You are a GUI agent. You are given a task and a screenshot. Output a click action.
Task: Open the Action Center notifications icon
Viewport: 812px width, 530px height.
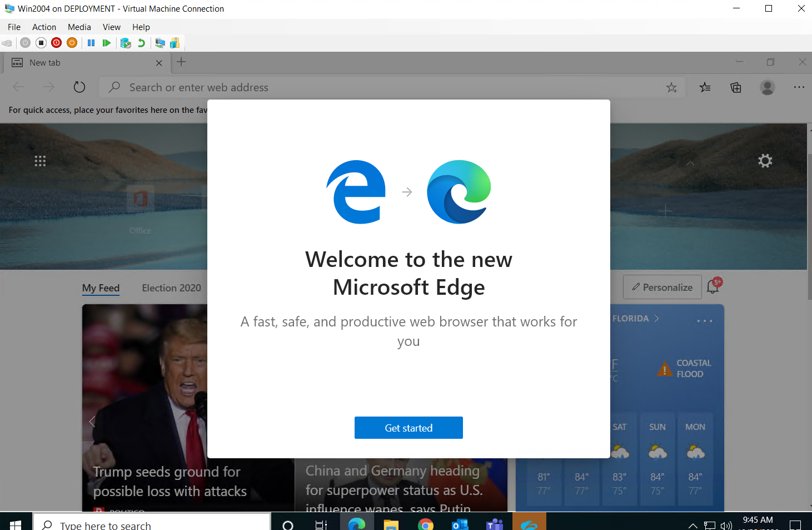(x=795, y=524)
